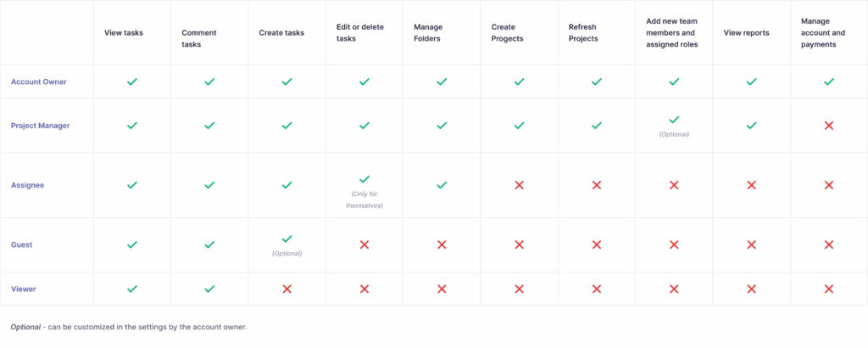Click Project Manager's red cross for payments

[829, 126]
